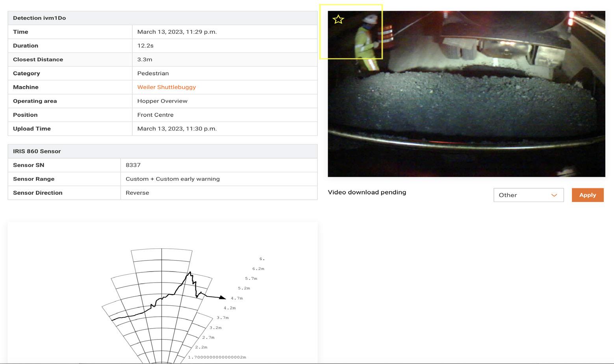This screenshot has width=614, height=364.
Task: Select time value March 13, 2023, 11:29 p.m.
Action: click(x=177, y=32)
